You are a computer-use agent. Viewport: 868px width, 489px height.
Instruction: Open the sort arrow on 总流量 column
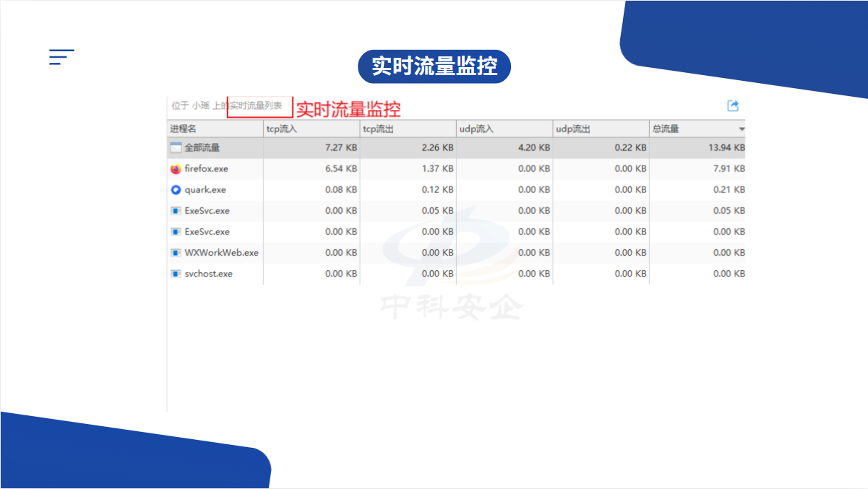(x=741, y=129)
